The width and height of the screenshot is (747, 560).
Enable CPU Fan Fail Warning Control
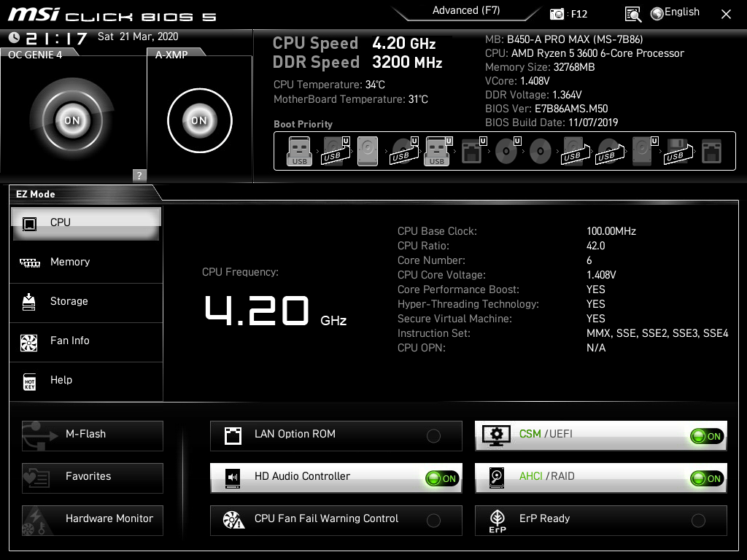pos(336,521)
